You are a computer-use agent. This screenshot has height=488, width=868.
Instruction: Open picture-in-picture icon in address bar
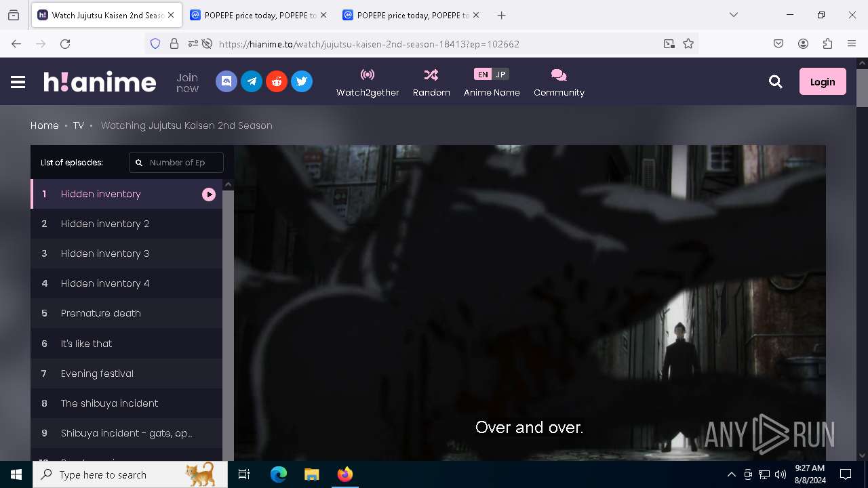[x=669, y=43]
